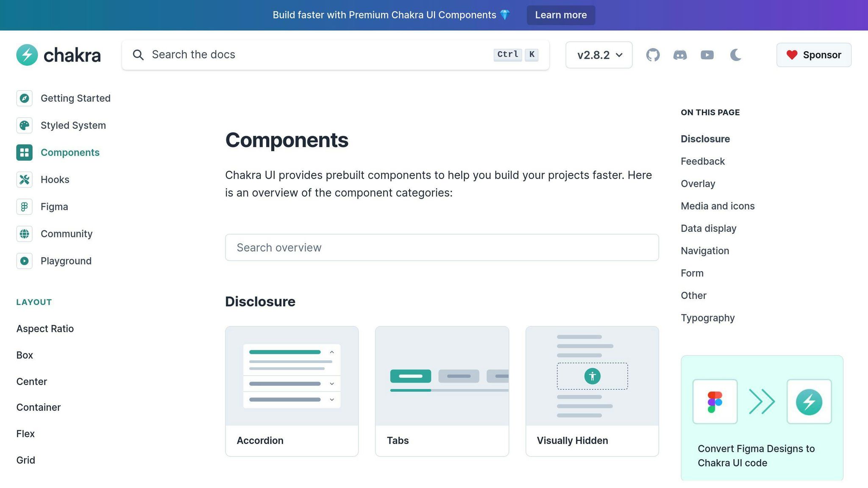Go to Aspect Ratio layout page
Image resolution: width=868 pixels, height=488 pixels.
45,329
